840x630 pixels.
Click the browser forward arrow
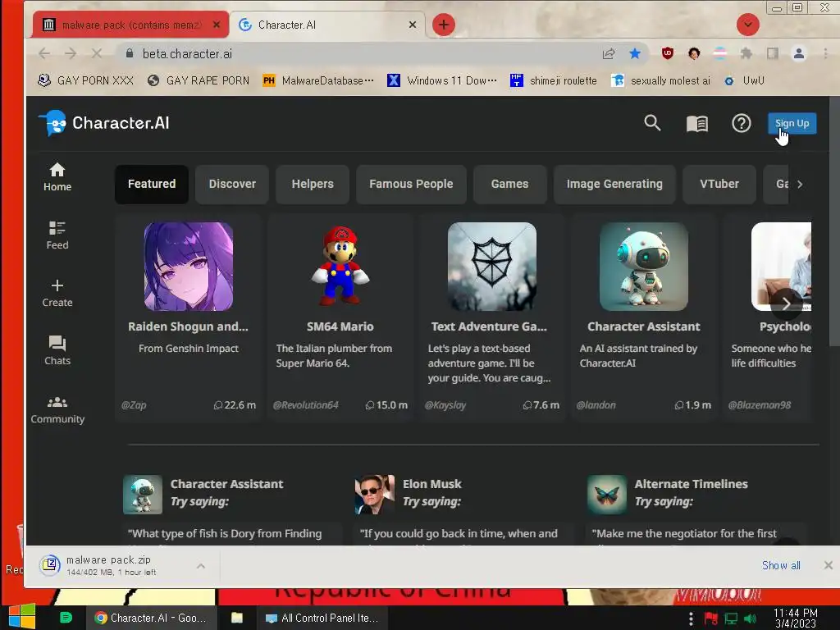pos(71,53)
